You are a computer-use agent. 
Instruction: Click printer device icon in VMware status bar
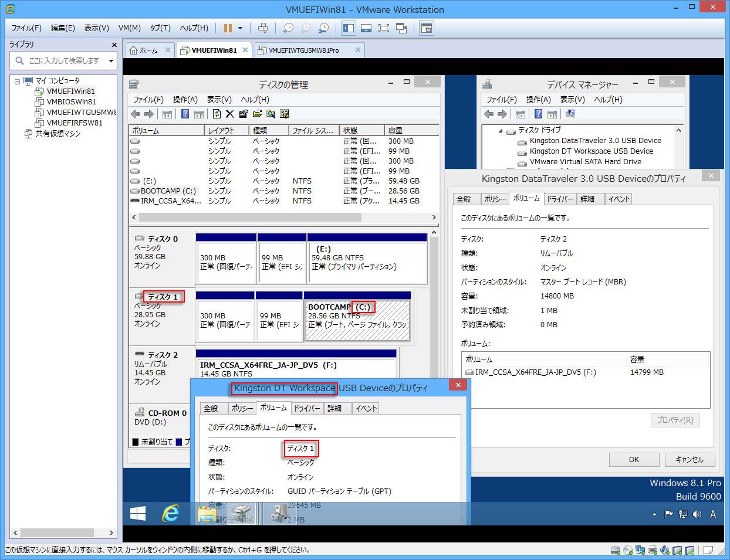click(x=652, y=550)
